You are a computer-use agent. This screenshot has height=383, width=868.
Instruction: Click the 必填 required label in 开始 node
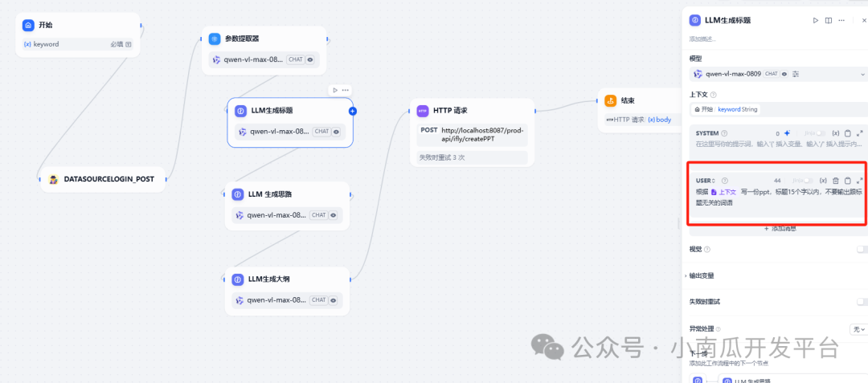[x=117, y=44]
